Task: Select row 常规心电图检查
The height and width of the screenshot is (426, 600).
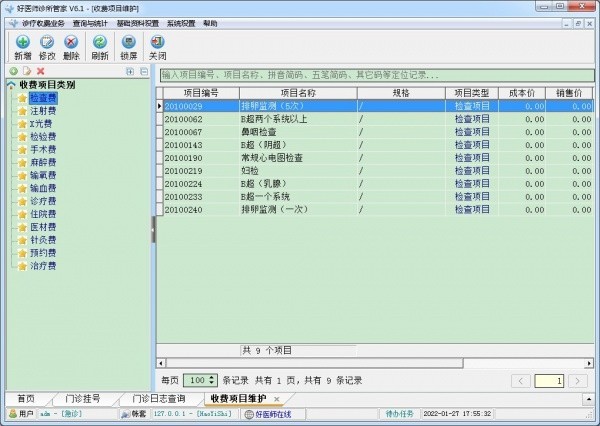Action: [375, 158]
